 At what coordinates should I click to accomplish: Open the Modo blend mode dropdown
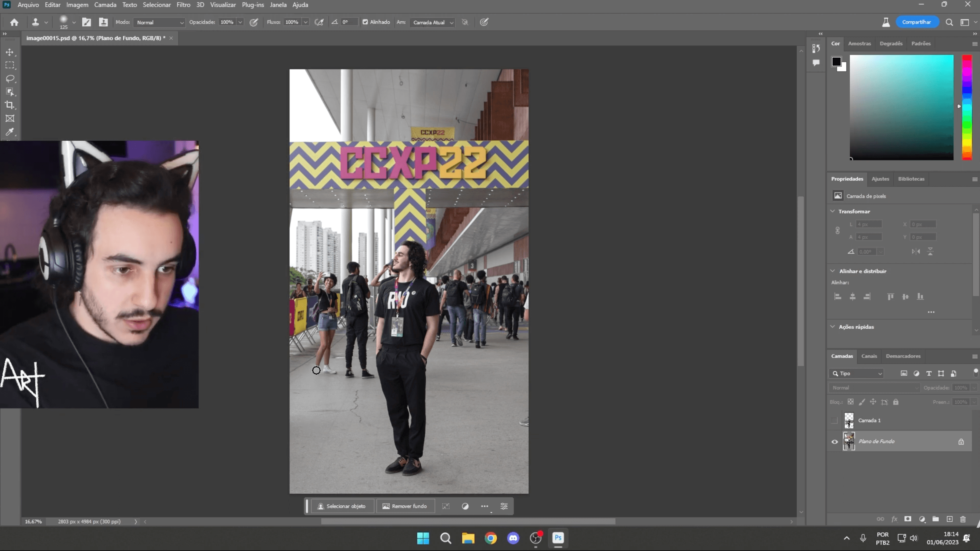click(x=159, y=23)
